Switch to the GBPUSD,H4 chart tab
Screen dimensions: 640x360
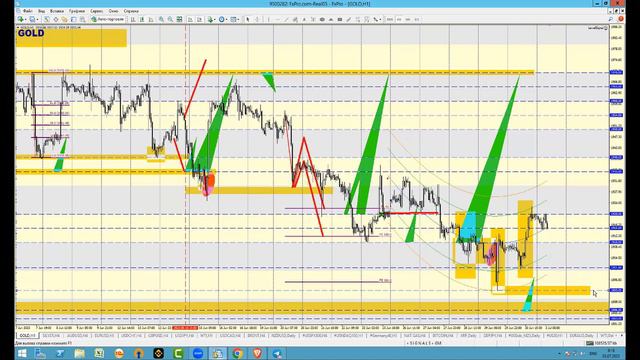(158, 336)
